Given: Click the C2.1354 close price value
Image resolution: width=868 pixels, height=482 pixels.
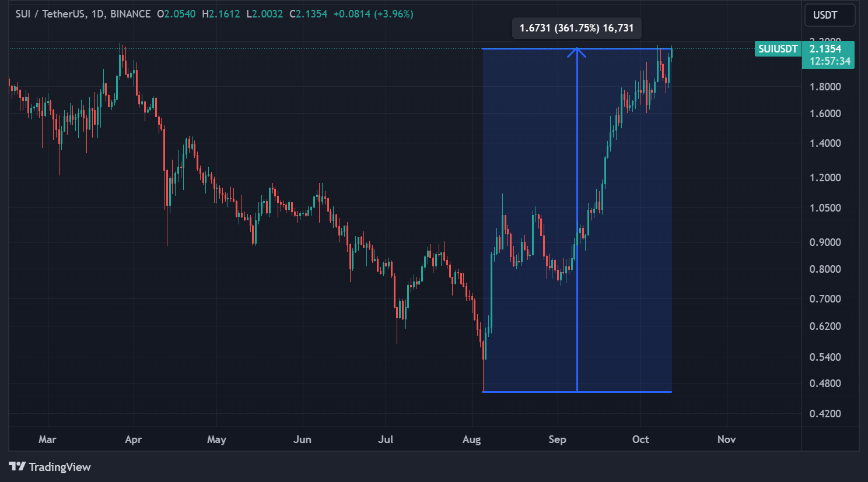Looking at the screenshot, I should pyautogui.click(x=309, y=13).
